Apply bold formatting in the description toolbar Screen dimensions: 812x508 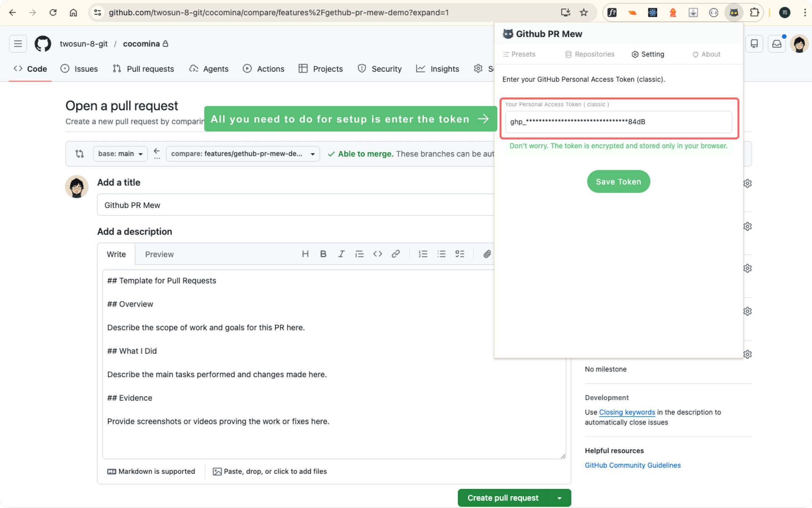323,254
